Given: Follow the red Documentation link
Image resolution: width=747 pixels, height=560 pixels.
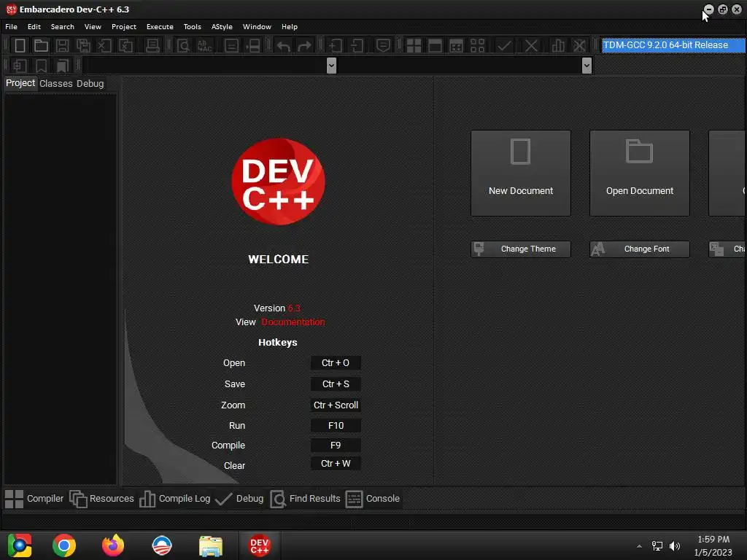Looking at the screenshot, I should pyautogui.click(x=293, y=322).
